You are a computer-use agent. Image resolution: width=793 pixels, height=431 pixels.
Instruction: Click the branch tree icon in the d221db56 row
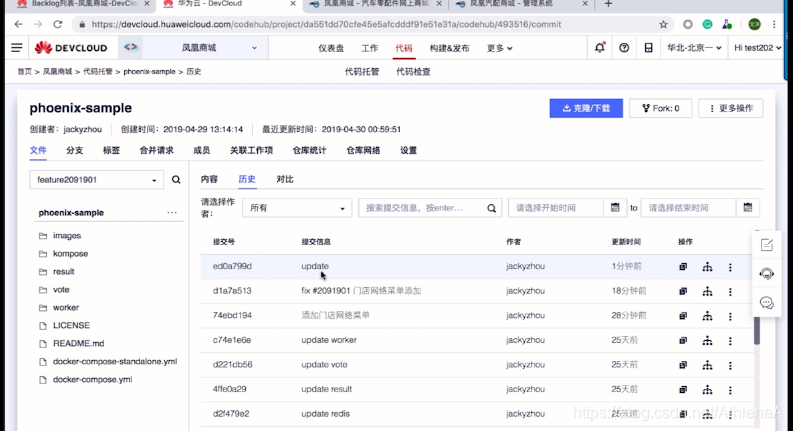click(708, 365)
